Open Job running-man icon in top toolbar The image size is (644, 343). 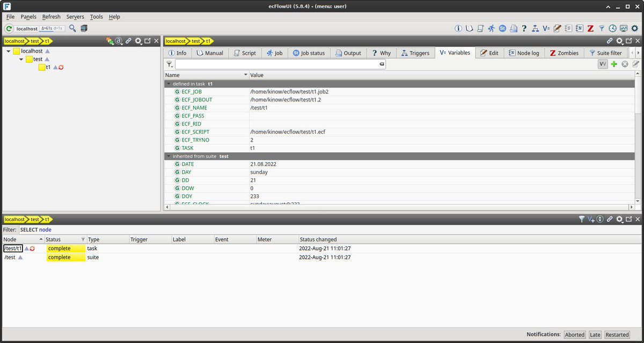point(491,28)
